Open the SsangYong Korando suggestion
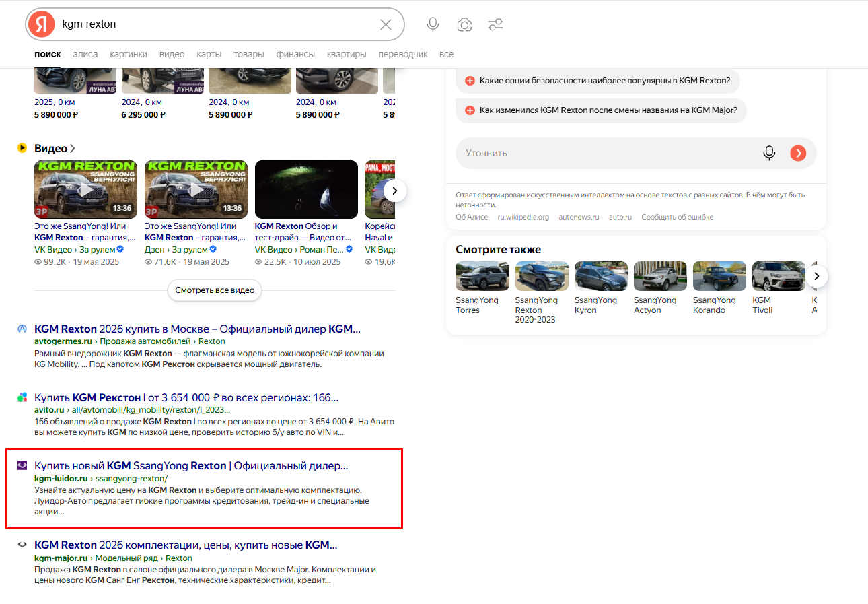The height and width of the screenshot is (604, 868). pos(719,288)
